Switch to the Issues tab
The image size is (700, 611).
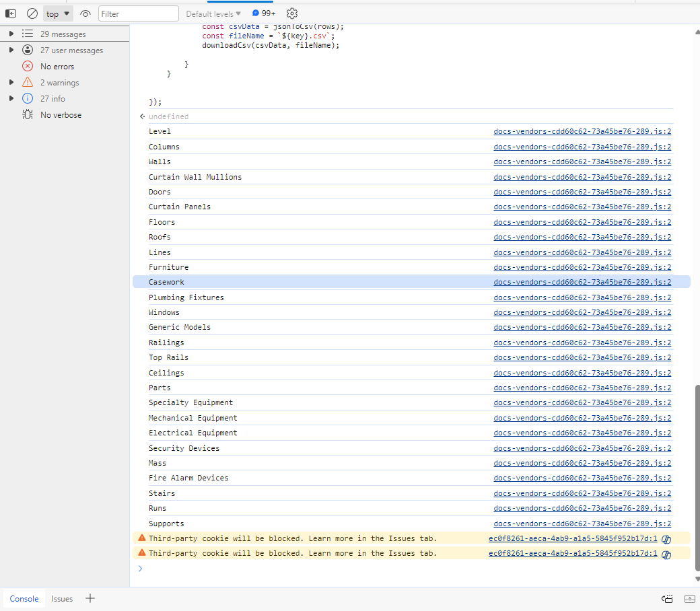tap(62, 598)
